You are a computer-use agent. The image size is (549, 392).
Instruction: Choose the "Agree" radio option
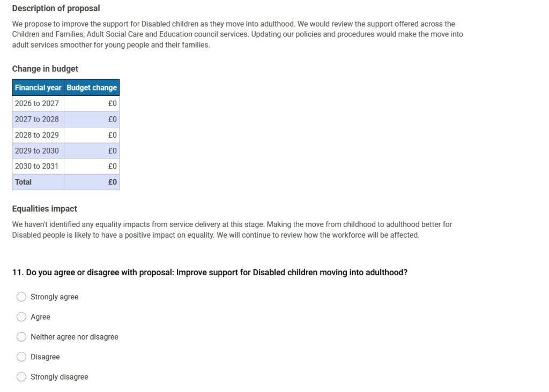pyautogui.click(x=21, y=316)
